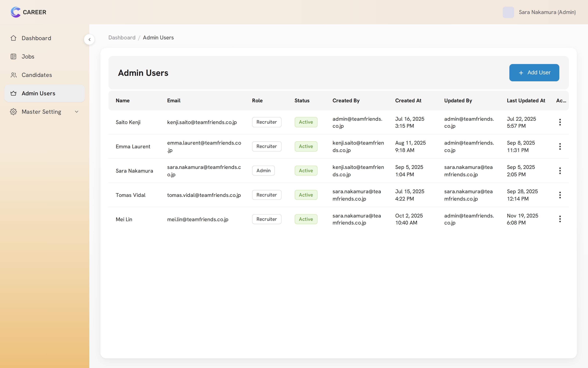Go to the Candidates menu item
The width and height of the screenshot is (588, 368).
click(x=45, y=75)
